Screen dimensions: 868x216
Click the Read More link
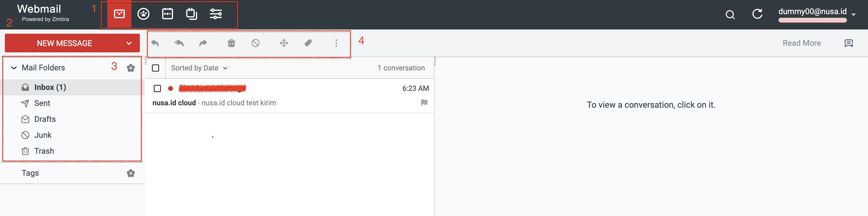[802, 43]
